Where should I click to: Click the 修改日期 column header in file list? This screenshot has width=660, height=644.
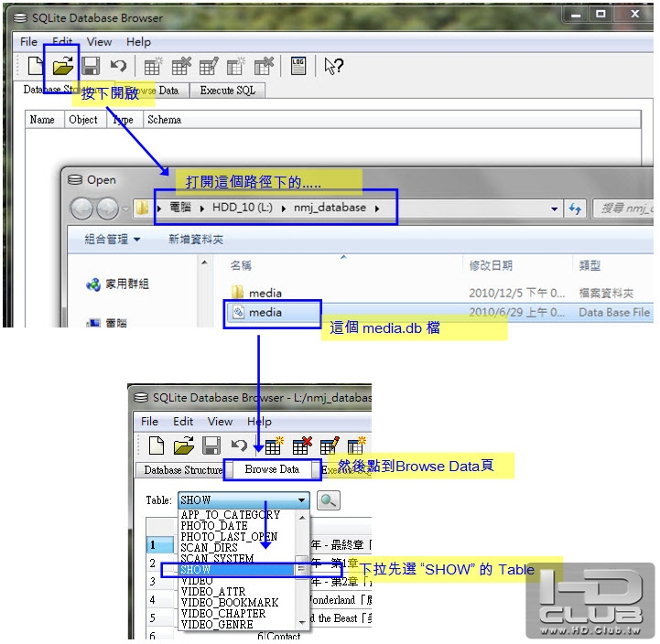[x=491, y=266]
